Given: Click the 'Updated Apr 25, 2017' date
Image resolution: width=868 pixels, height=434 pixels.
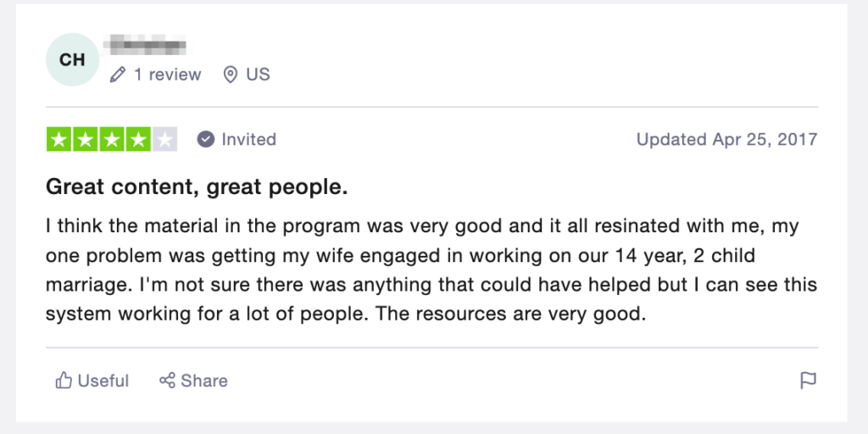Looking at the screenshot, I should [x=726, y=140].
